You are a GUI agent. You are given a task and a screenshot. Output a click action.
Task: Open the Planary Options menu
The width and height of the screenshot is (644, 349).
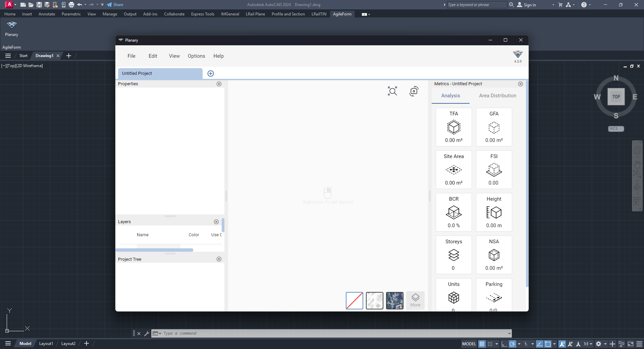pyautogui.click(x=197, y=56)
